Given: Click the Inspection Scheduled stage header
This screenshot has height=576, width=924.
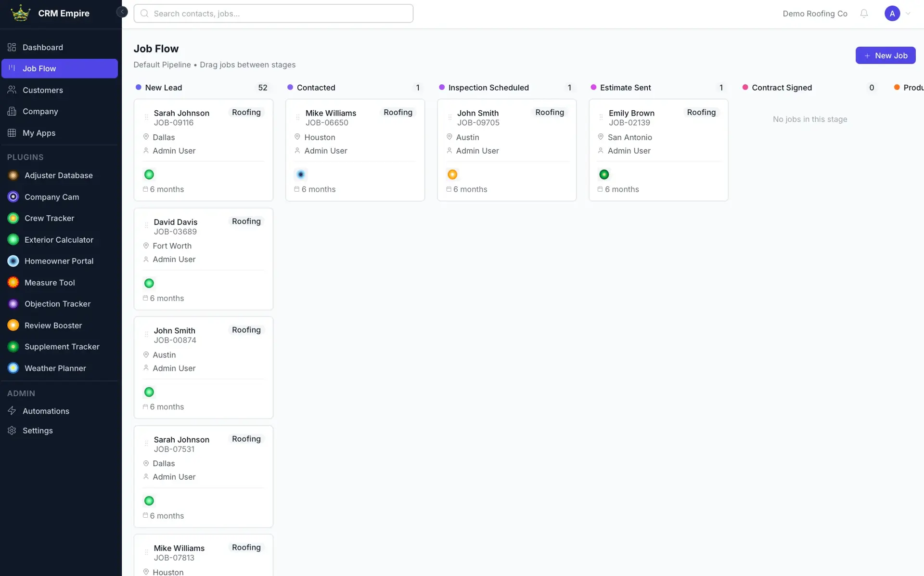Looking at the screenshot, I should tap(488, 88).
